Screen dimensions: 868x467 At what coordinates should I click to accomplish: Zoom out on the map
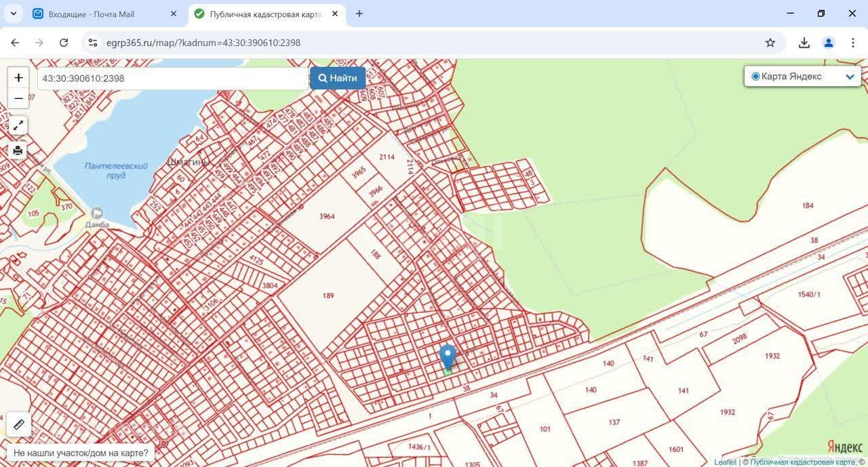pyautogui.click(x=18, y=98)
